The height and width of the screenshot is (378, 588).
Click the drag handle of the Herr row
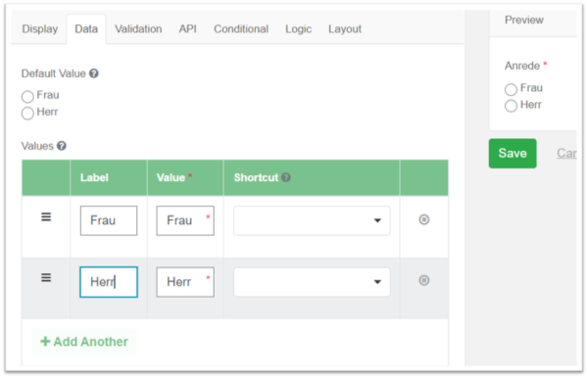point(46,277)
